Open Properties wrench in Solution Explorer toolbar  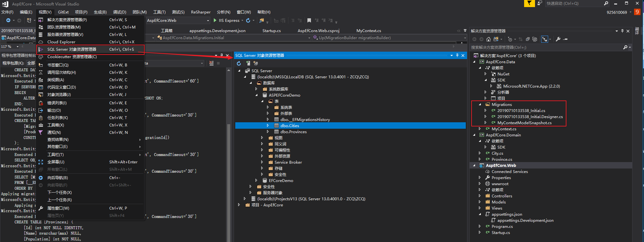[558, 39]
